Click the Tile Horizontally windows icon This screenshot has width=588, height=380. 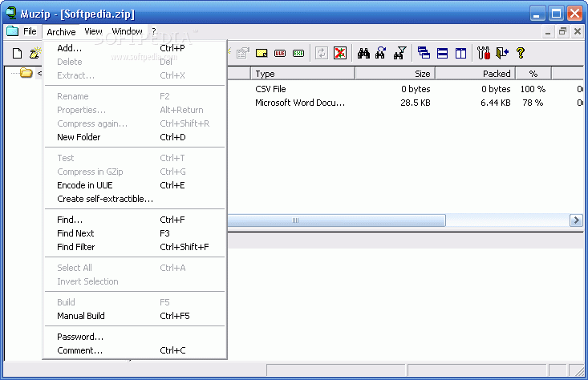pos(443,53)
